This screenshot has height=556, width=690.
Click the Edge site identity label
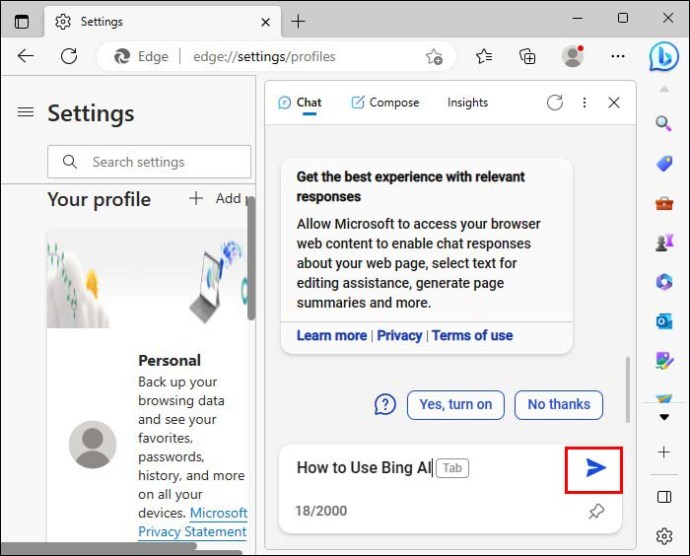pos(141,56)
